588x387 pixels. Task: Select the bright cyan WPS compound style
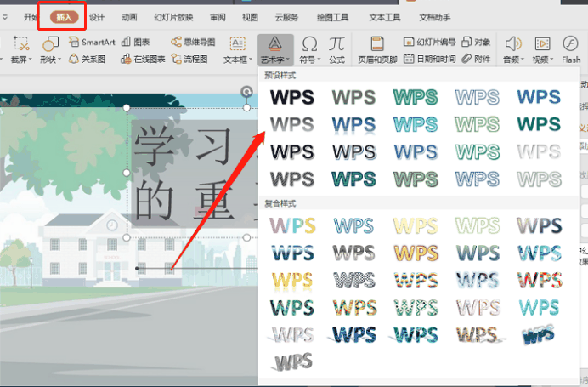(x=539, y=308)
